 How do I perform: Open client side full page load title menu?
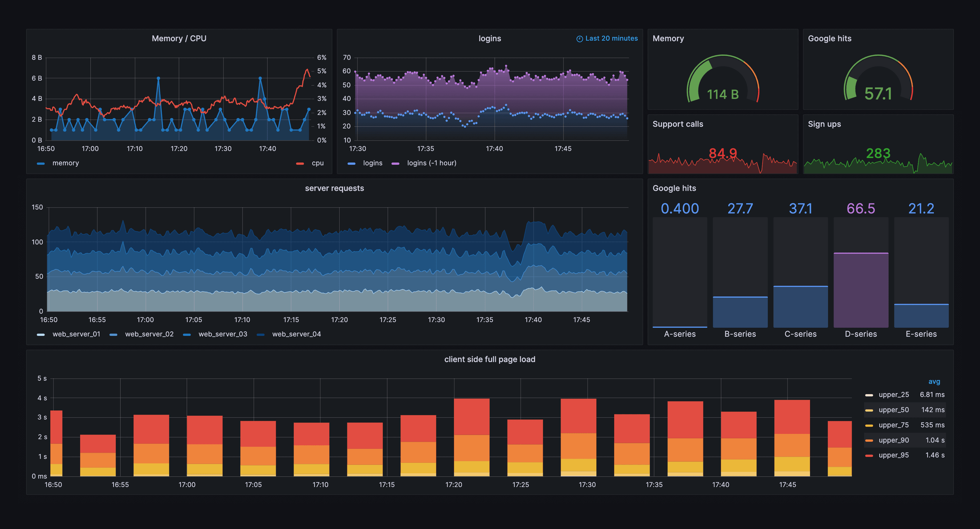490,359
